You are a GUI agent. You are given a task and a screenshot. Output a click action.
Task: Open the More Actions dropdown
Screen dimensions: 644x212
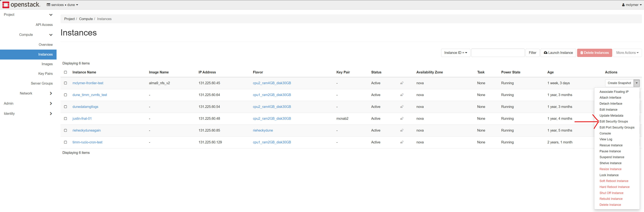click(x=627, y=53)
